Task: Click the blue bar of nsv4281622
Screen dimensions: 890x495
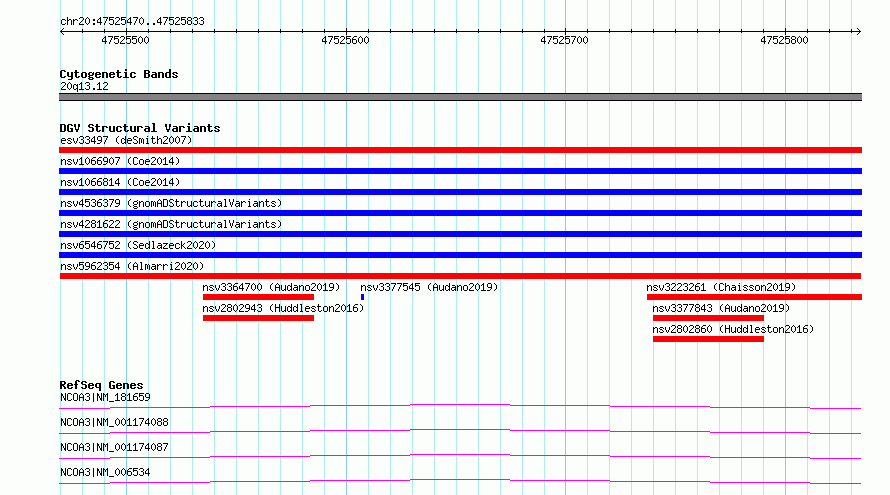Action: [460, 234]
